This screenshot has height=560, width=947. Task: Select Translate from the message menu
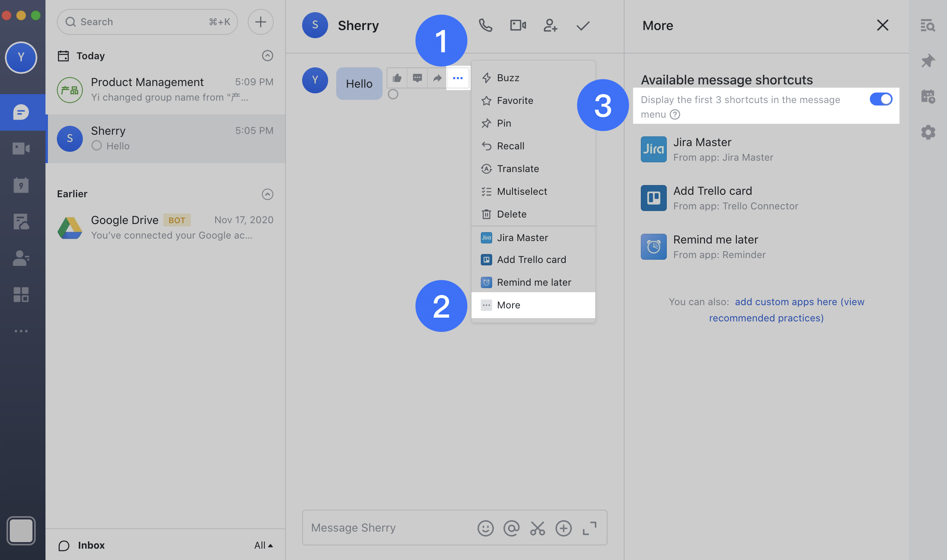518,169
